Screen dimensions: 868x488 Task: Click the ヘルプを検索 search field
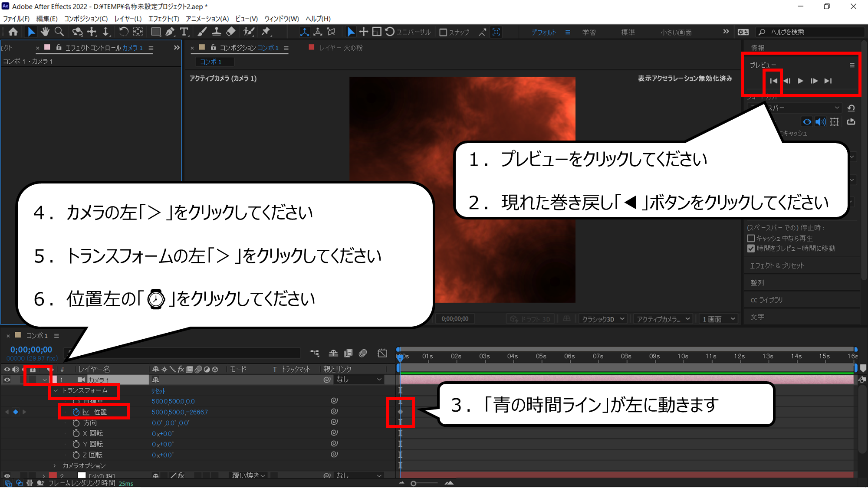click(x=811, y=32)
